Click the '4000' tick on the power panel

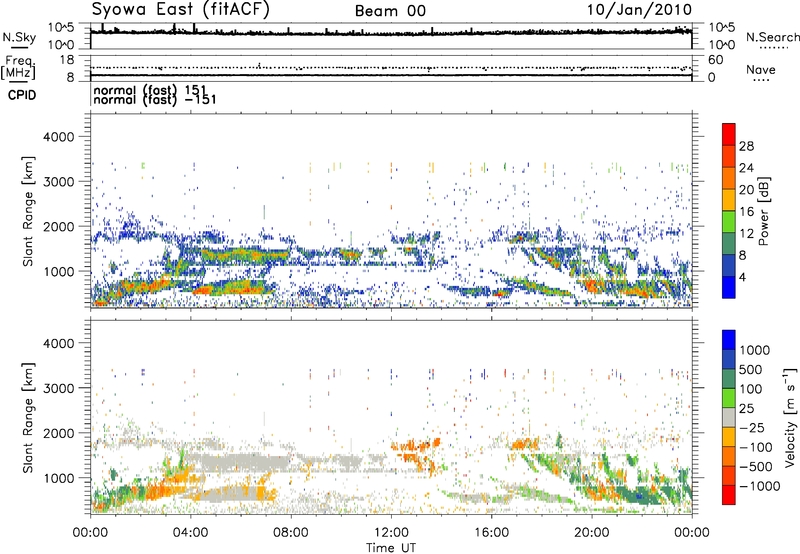[60, 137]
